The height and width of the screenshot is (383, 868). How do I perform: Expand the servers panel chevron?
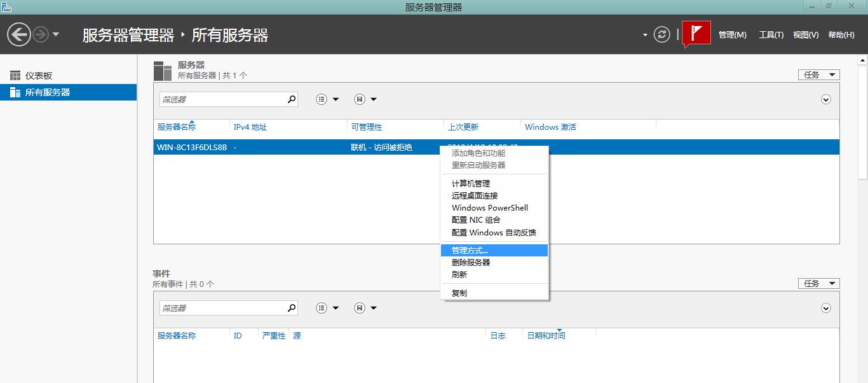tap(826, 99)
